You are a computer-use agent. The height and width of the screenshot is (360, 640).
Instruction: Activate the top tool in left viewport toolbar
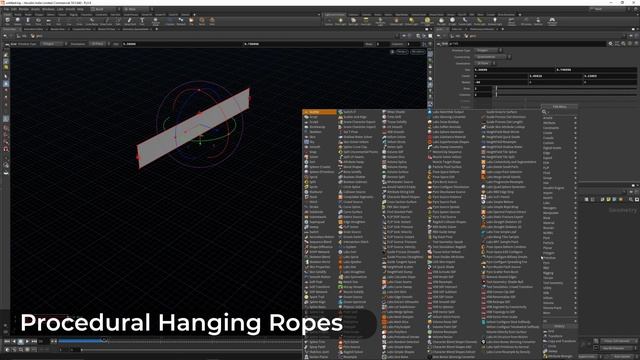(6, 54)
